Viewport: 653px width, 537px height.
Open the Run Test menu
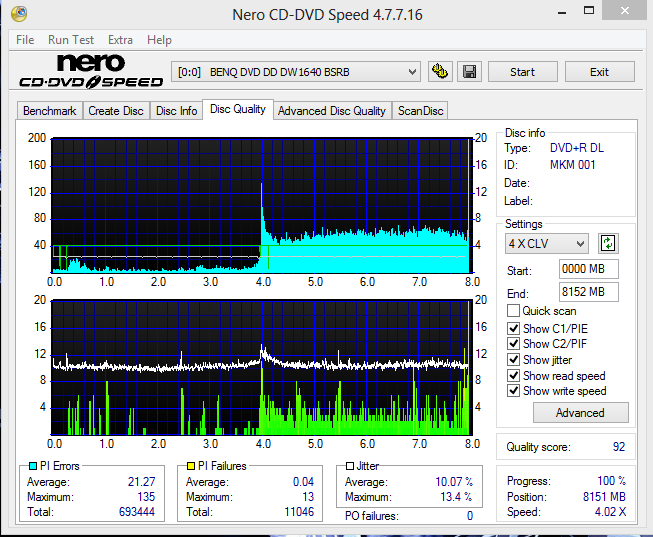pyautogui.click(x=71, y=40)
